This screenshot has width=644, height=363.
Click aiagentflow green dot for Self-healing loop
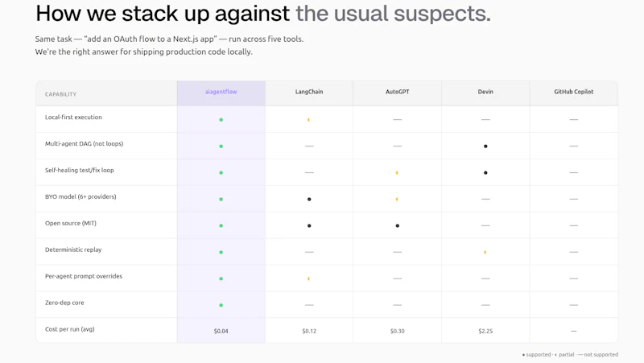click(x=221, y=172)
